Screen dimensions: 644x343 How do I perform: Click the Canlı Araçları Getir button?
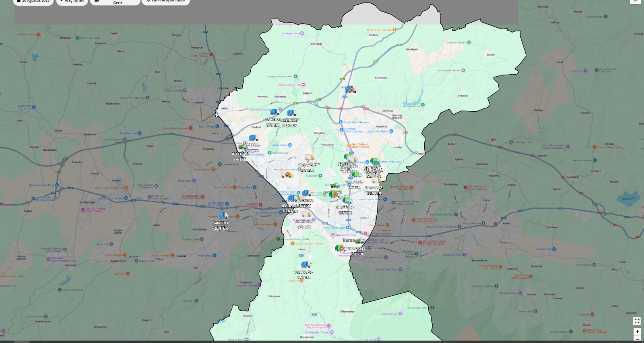[166, 2]
